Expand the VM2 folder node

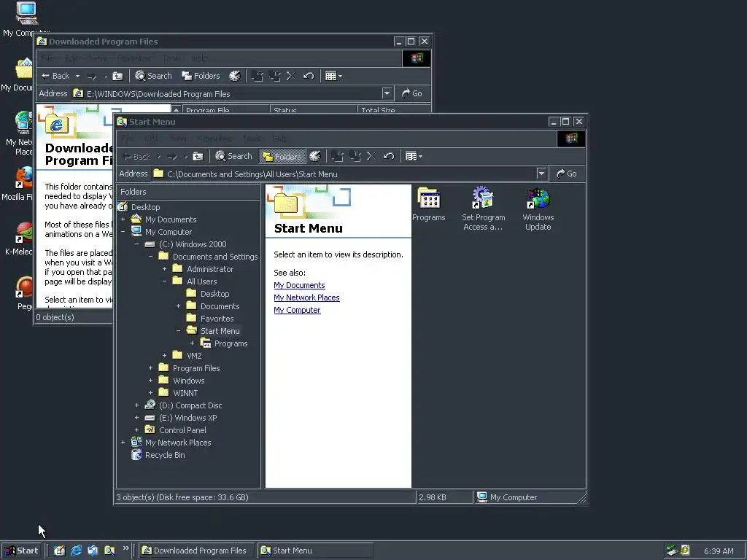coord(164,356)
